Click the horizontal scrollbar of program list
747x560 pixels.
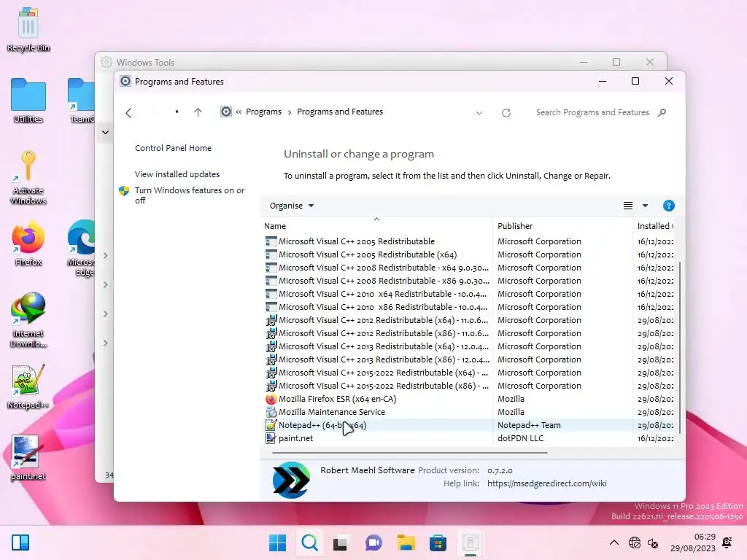(x=410, y=452)
